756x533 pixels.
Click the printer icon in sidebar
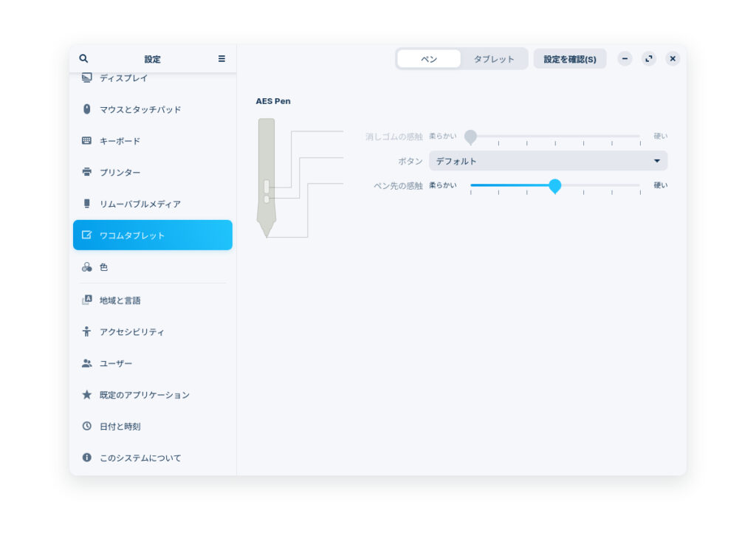pos(87,171)
